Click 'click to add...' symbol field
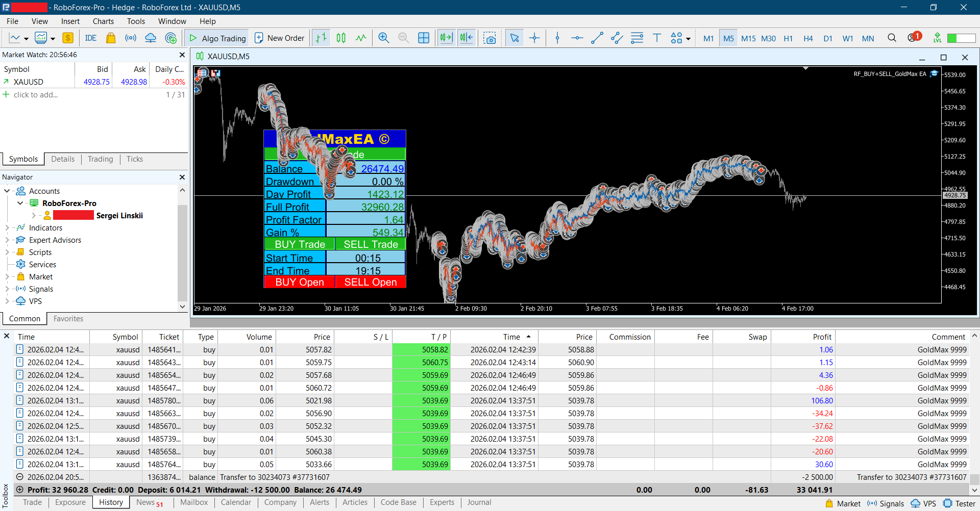980x511 pixels. click(35, 95)
